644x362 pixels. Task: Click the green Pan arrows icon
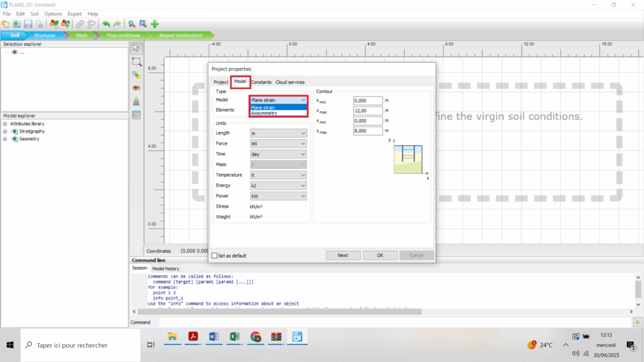pyautogui.click(x=155, y=25)
